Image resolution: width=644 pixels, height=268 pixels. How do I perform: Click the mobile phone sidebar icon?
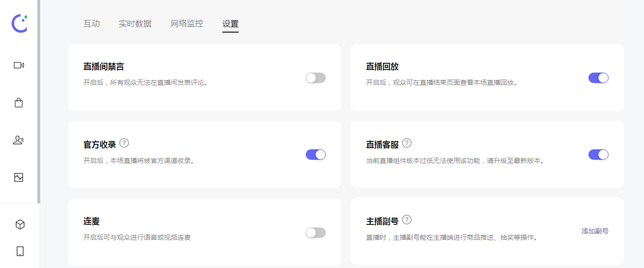20,251
